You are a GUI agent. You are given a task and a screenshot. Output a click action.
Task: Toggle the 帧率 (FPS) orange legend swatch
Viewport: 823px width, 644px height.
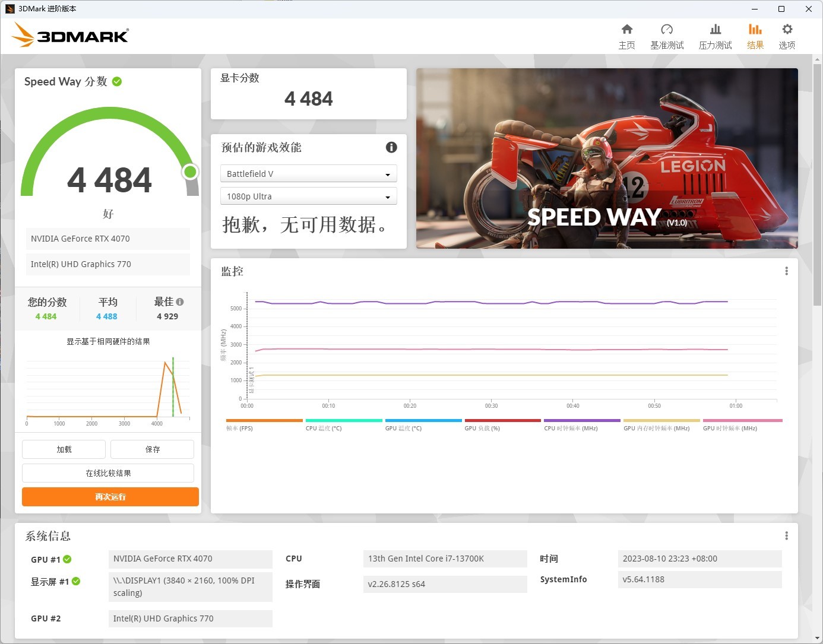tap(264, 420)
